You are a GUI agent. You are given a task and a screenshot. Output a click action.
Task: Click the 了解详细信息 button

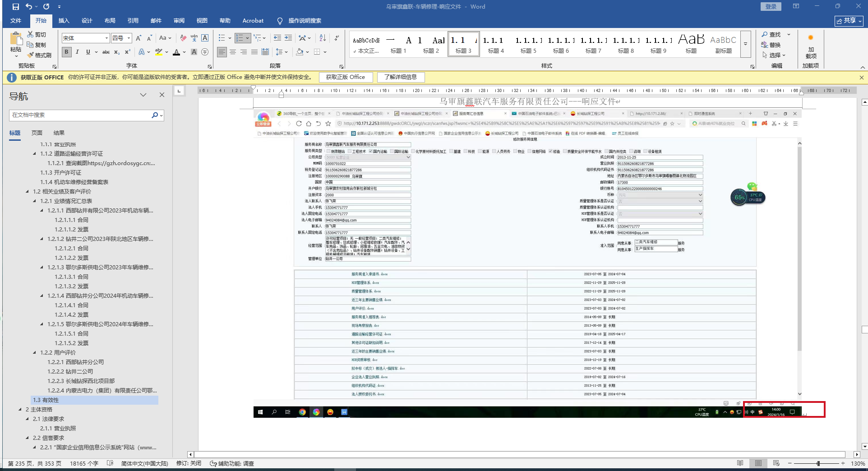pyautogui.click(x=400, y=77)
